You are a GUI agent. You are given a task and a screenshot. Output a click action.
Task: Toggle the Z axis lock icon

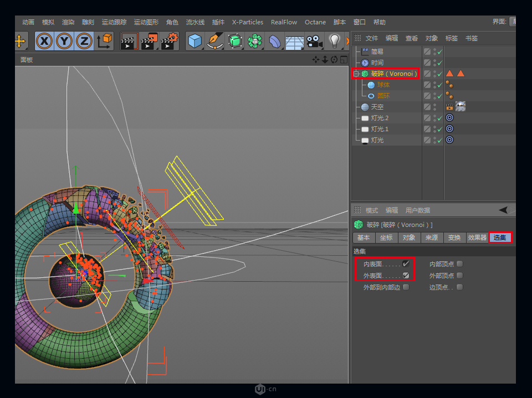[84, 41]
